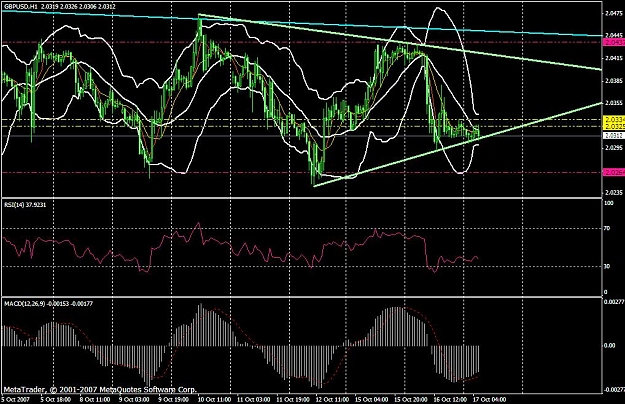The height and width of the screenshot is (404, 625).
Task: Select the upper pink 2.0437 price level tag
Action: tap(614, 42)
